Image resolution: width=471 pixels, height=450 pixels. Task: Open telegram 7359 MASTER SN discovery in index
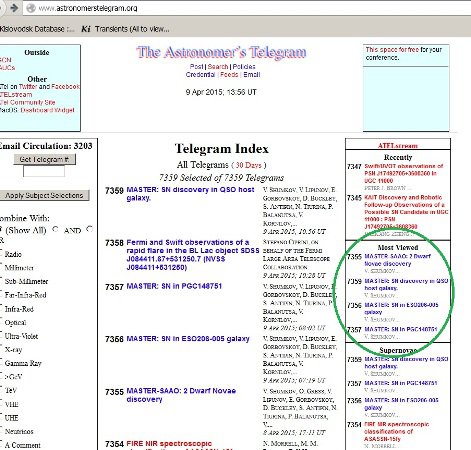190,194
